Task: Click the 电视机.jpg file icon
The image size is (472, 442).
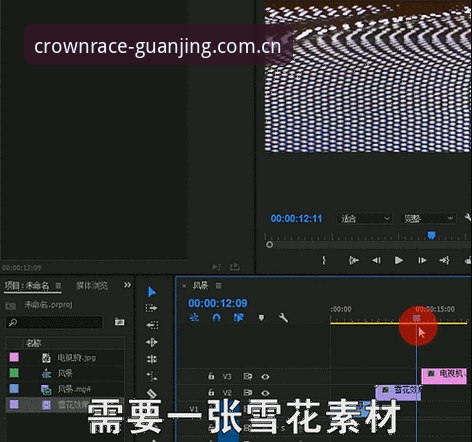Action: tap(46, 358)
